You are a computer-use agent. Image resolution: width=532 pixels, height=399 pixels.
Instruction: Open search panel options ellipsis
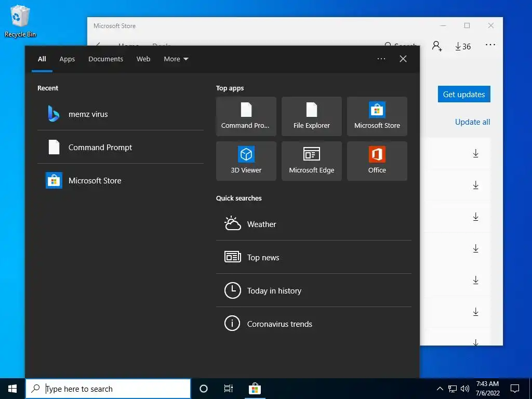click(381, 59)
